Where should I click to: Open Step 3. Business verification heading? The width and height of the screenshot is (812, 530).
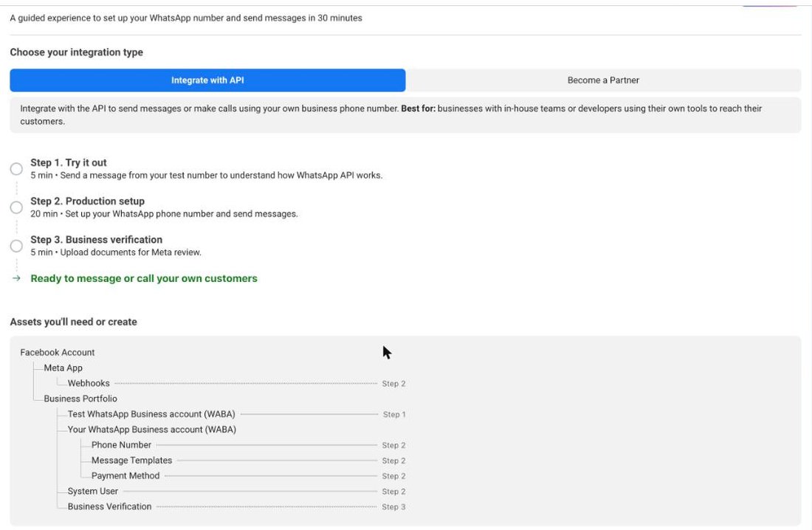[x=96, y=239]
